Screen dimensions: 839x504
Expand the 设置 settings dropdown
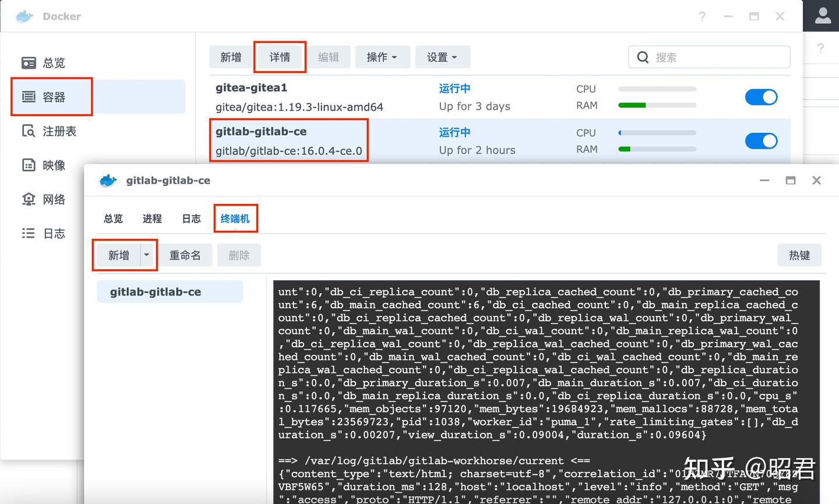(x=443, y=57)
